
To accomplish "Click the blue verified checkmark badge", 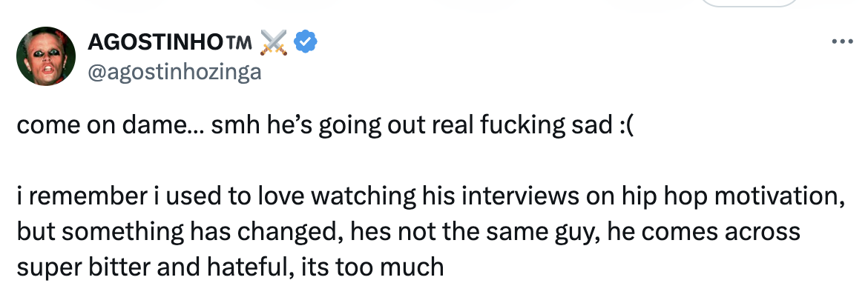I will (306, 42).
